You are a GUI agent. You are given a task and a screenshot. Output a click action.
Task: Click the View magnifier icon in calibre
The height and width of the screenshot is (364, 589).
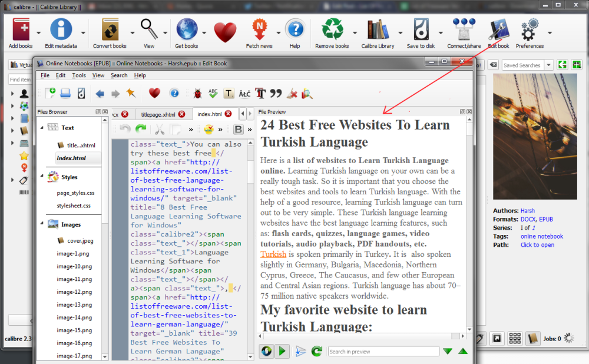[149, 30]
